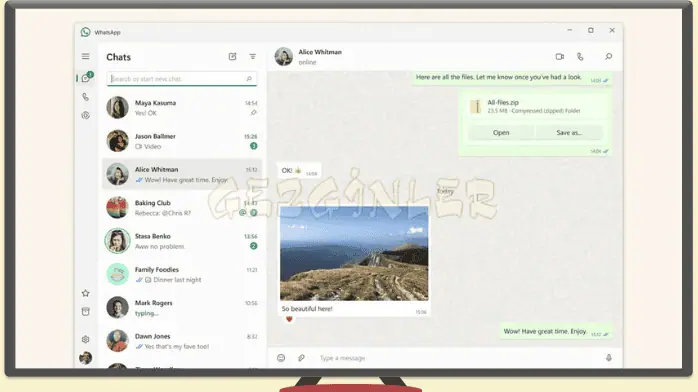Open Starred messages star icon
The width and height of the screenshot is (698, 392).
pyautogui.click(x=85, y=293)
